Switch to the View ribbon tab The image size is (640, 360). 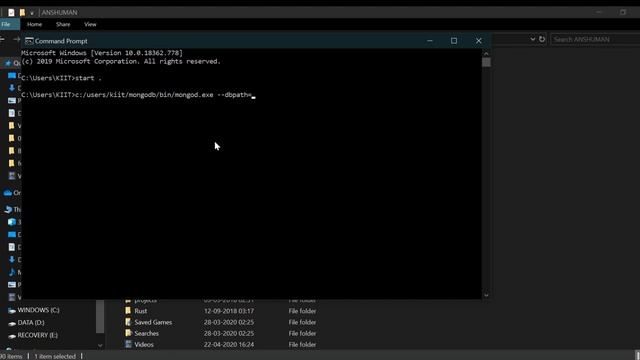pyautogui.click(x=90, y=24)
